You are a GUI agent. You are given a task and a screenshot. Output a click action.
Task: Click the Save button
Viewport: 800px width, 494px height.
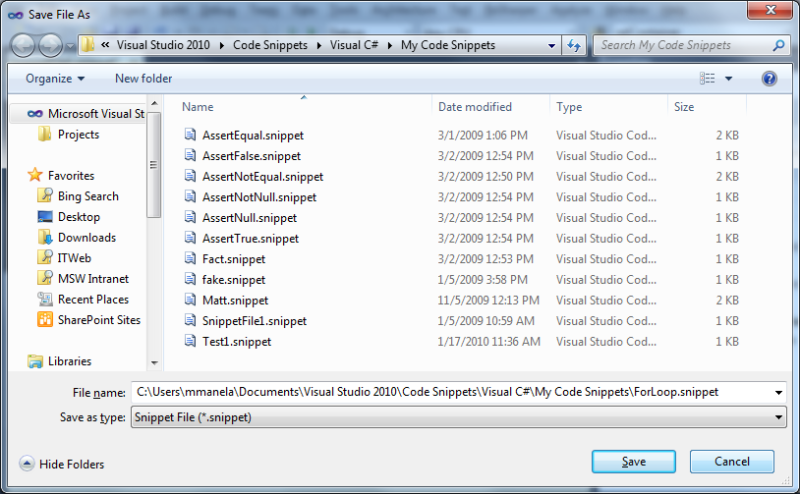click(x=634, y=462)
